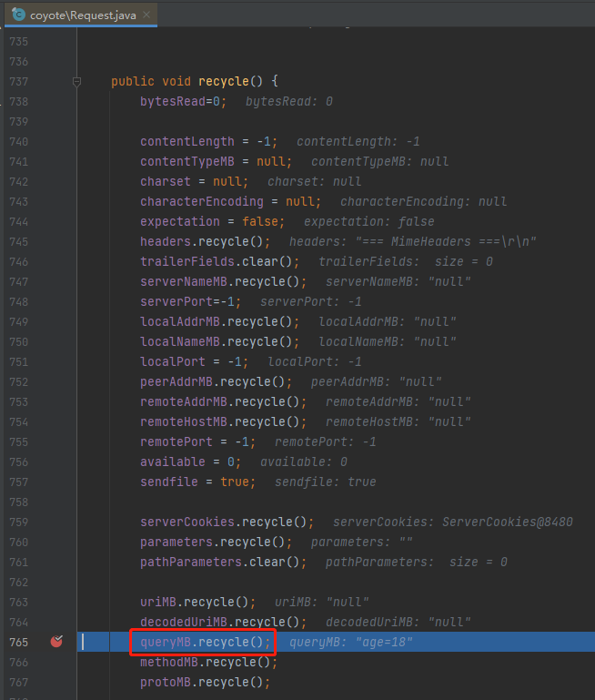Click the Java class icon on Request.java tab
Image resolution: width=595 pixels, height=700 pixels.
tap(18, 15)
